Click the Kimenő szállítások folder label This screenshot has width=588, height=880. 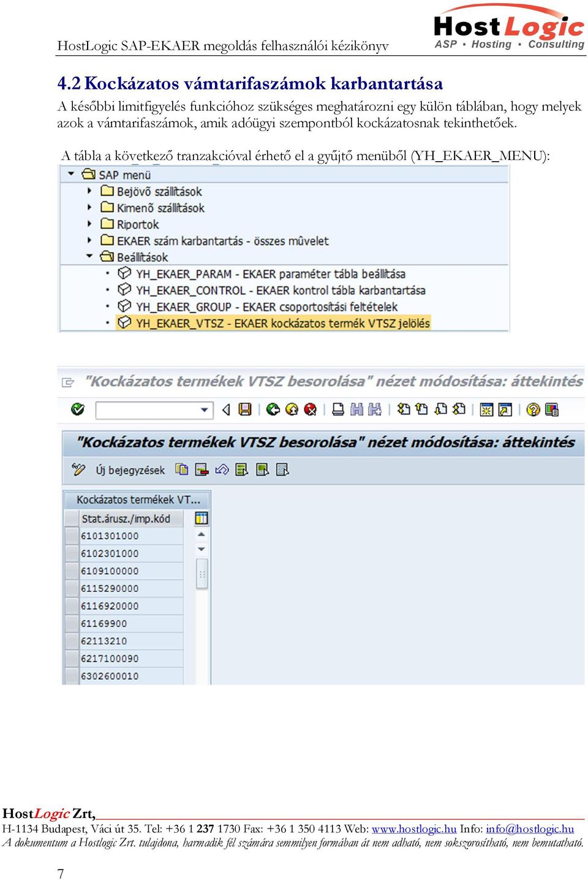coord(160,208)
